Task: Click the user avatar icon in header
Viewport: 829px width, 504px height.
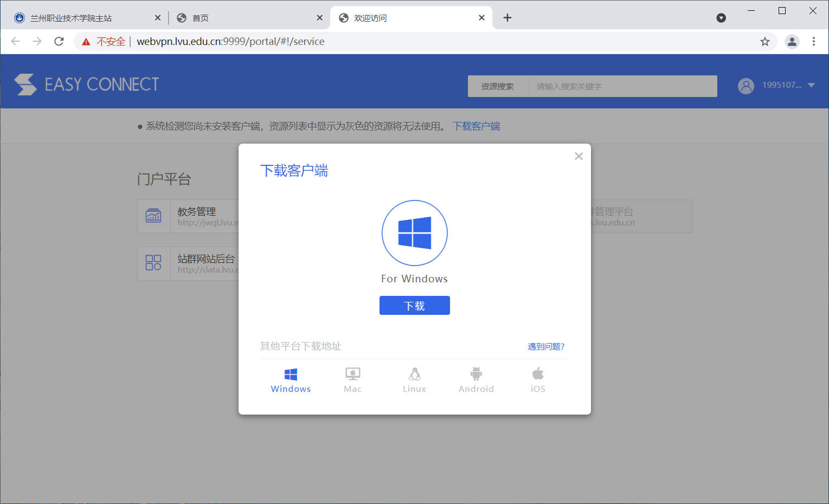Action: pyautogui.click(x=746, y=86)
